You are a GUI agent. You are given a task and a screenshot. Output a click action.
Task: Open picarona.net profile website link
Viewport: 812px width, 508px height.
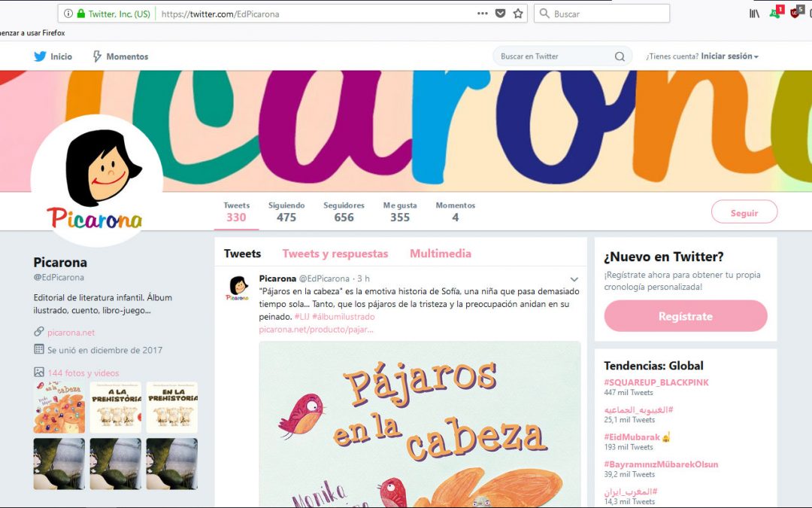(x=71, y=333)
